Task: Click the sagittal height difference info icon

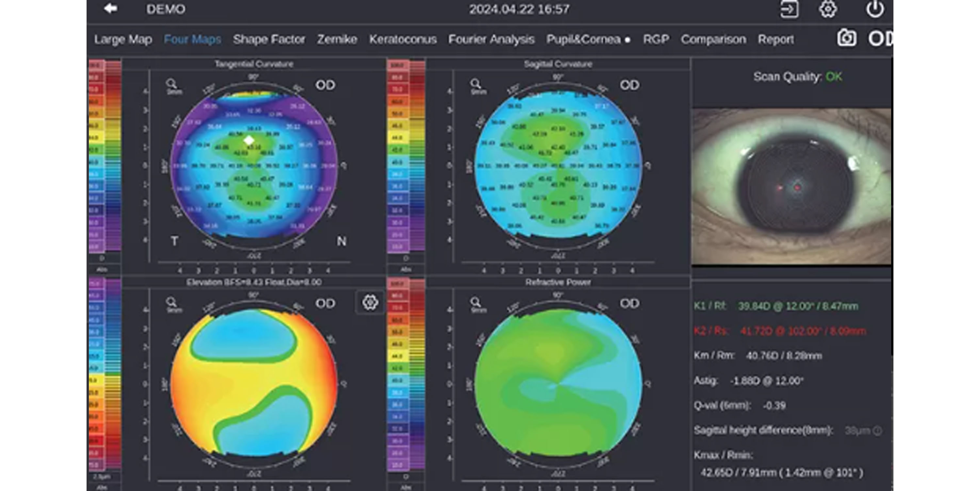Action: 877,431
